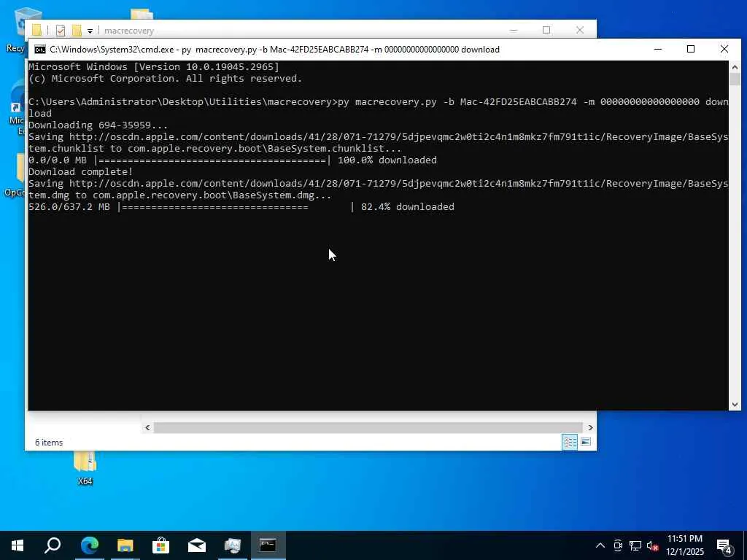Open the computer-monitor app icon next to Mail

click(233, 545)
